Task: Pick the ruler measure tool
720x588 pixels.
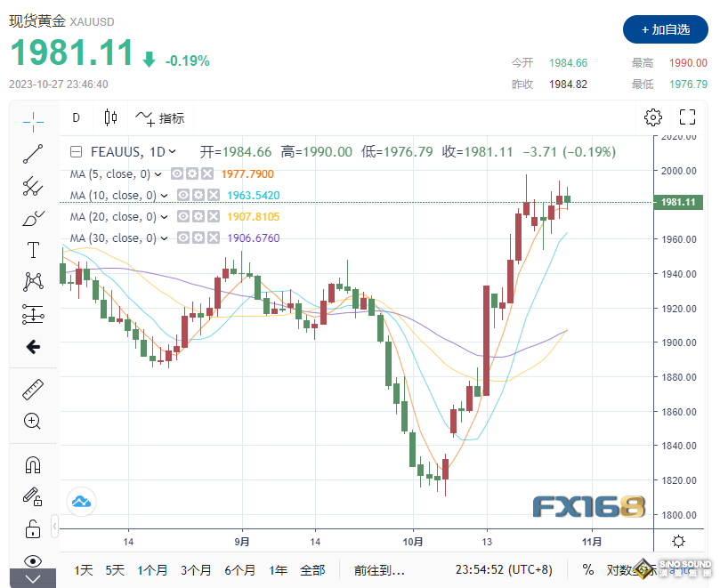Action: pyautogui.click(x=33, y=389)
